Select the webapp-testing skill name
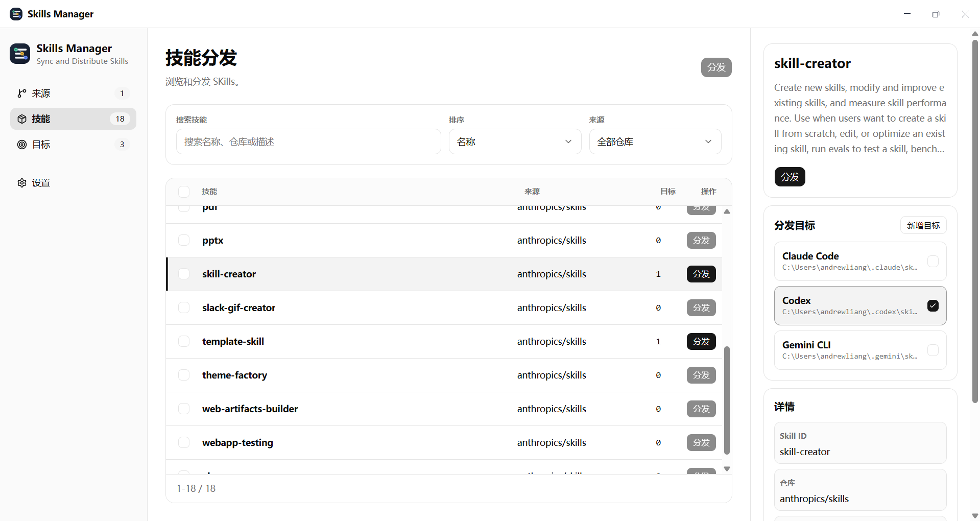 pyautogui.click(x=237, y=442)
